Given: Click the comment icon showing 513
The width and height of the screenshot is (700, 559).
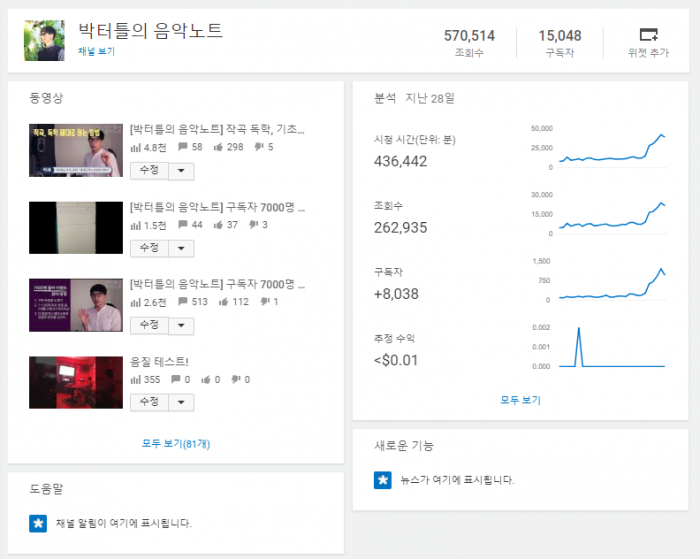Looking at the screenshot, I should click(x=182, y=302).
